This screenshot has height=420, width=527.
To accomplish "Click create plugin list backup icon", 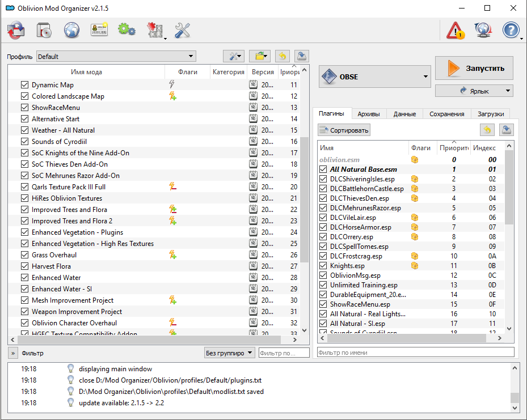I will (x=507, y=130).
